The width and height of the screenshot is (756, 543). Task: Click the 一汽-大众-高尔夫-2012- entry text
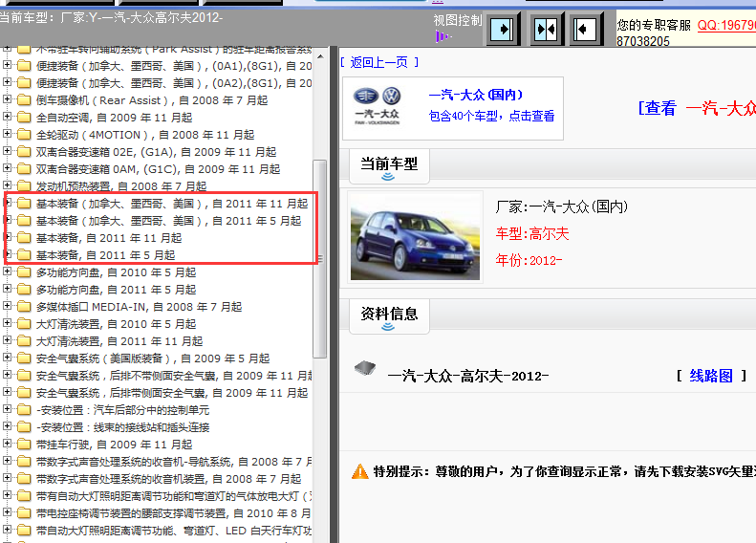[x=468, y=376]
